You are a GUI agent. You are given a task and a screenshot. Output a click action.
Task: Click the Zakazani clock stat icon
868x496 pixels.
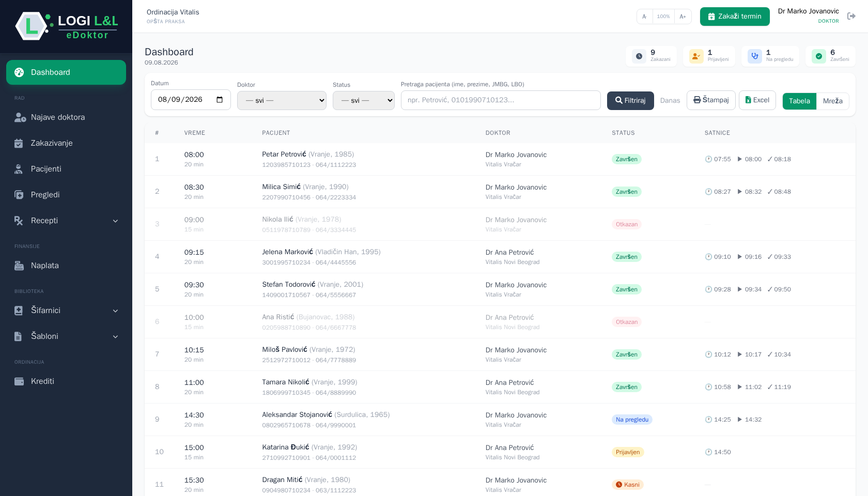(639, 56)
